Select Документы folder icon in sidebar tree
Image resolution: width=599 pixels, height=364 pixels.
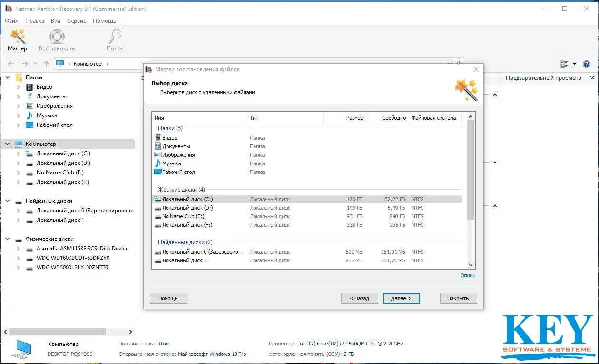click(29, 96)
